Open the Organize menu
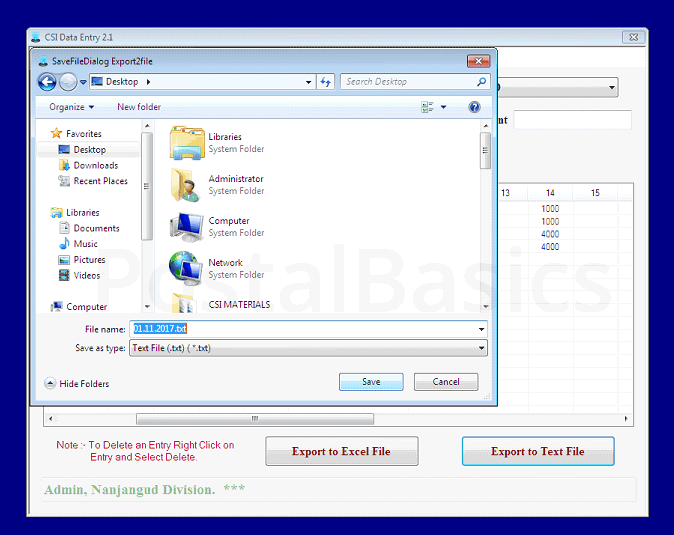 point(71,107)
